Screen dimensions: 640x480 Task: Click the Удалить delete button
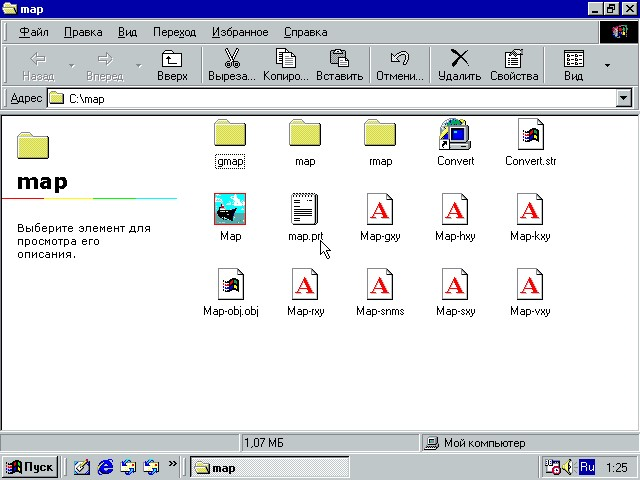click(x=460, y=65)
